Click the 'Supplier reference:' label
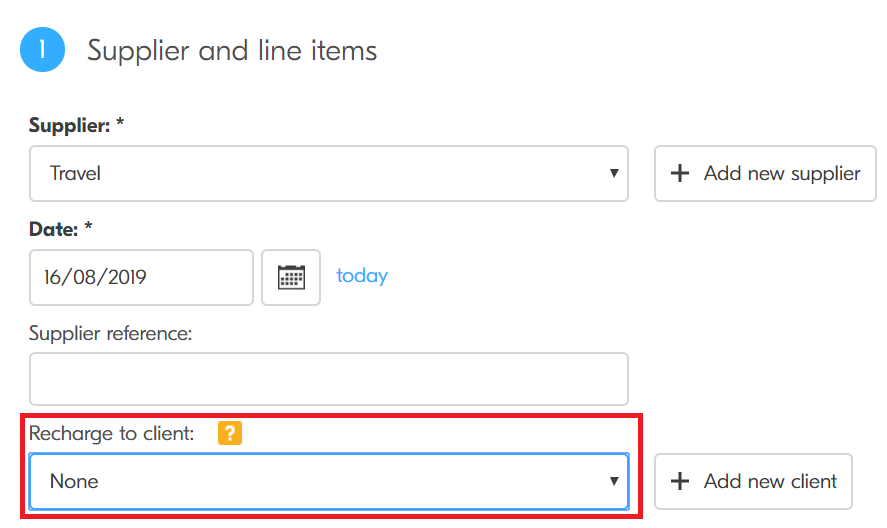 (110, 333)
